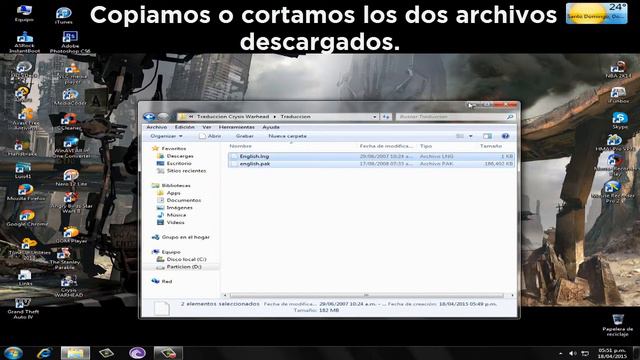Select the English.lng file
The width and height of the screenshot is (640, 360).
(371, 156)
